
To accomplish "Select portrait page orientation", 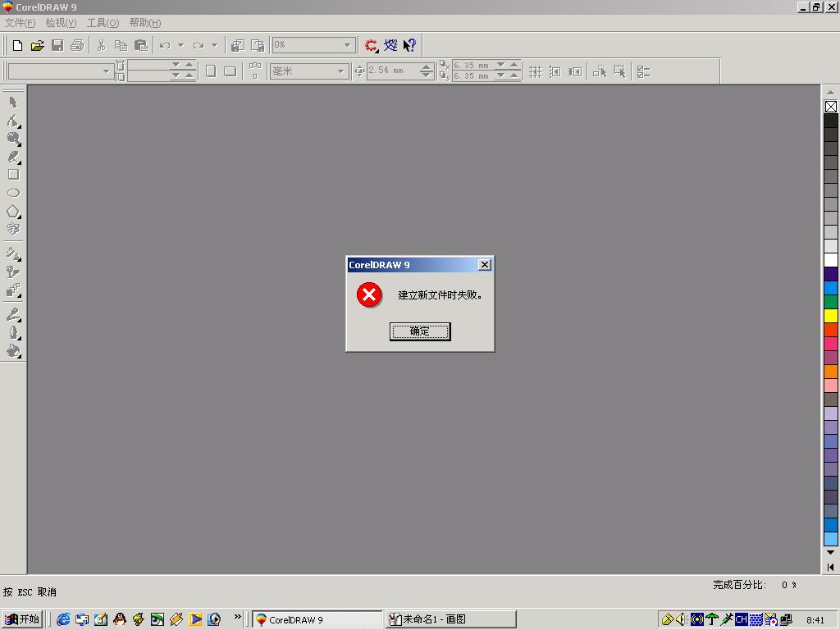I will click(211, 71).
